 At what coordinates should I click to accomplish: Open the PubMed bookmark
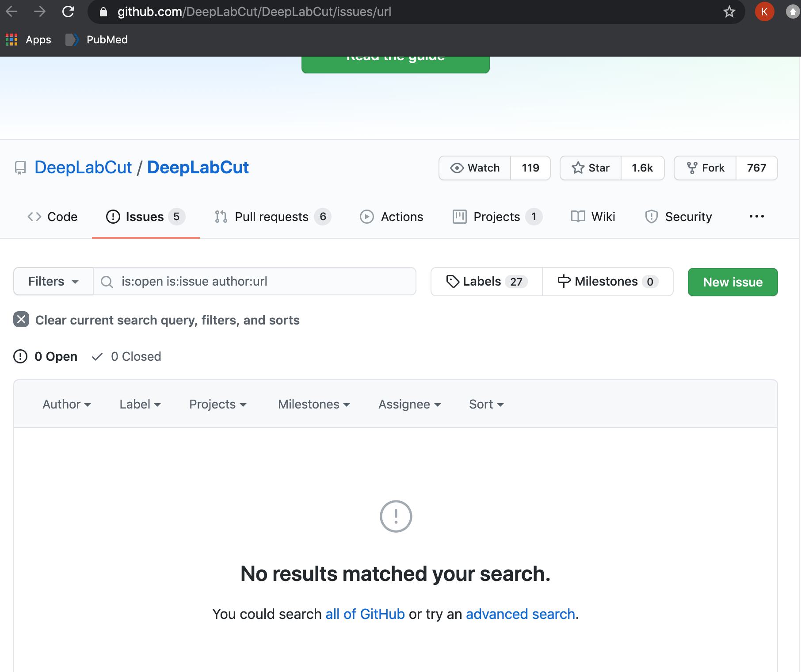tap(97, 40)
